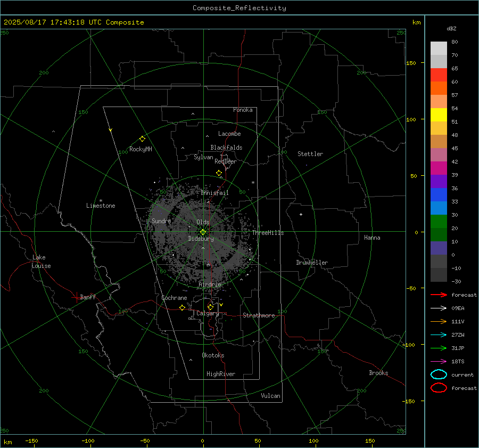
Task: Click the yellow radar center diamond at Didsbury
Action: tap(203, 232)
